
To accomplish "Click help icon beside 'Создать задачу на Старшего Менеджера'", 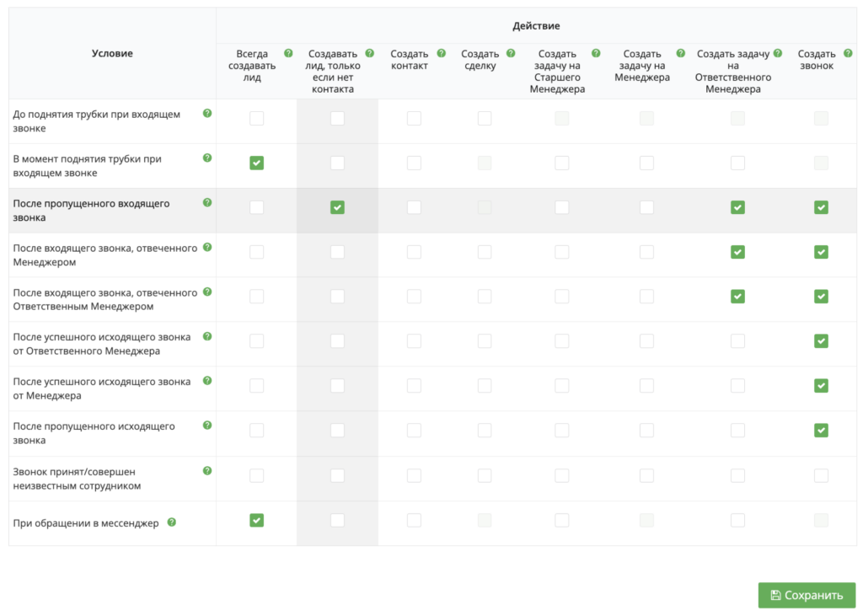I will [x=596, y=53].
